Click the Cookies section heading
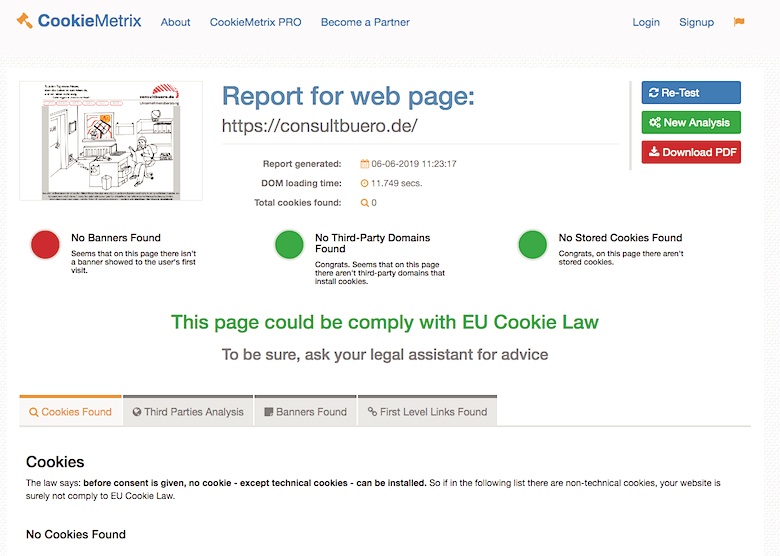The width and height of the screenshot is (780, 556). [x=55, y=462]
